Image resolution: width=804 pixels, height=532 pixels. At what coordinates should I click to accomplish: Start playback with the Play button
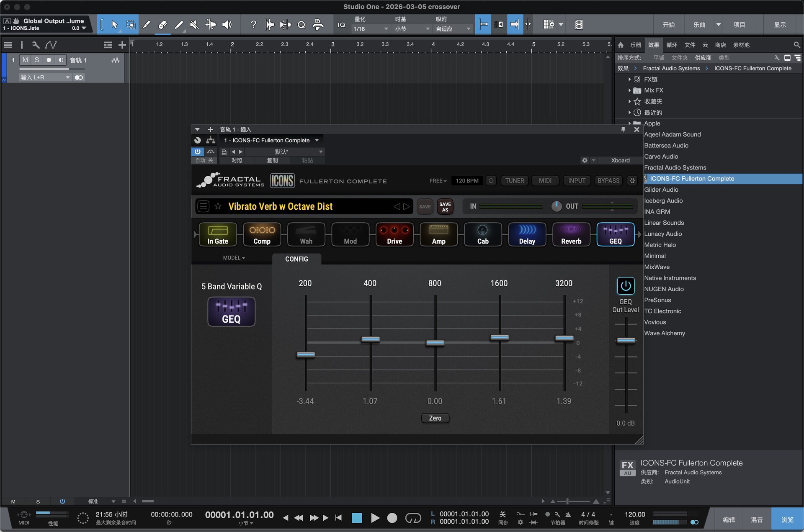pos(375,518)
